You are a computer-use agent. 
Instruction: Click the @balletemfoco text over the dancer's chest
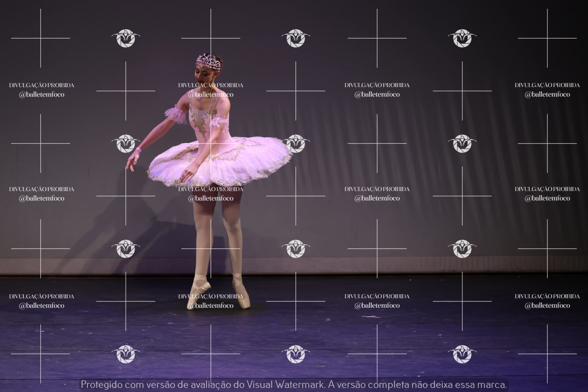pyautogui.click(x=211, y=94)
